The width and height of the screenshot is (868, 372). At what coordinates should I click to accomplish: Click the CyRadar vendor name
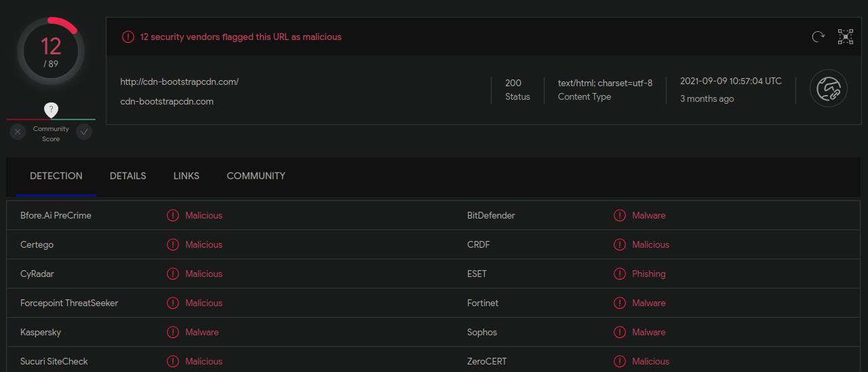(37, 274)
